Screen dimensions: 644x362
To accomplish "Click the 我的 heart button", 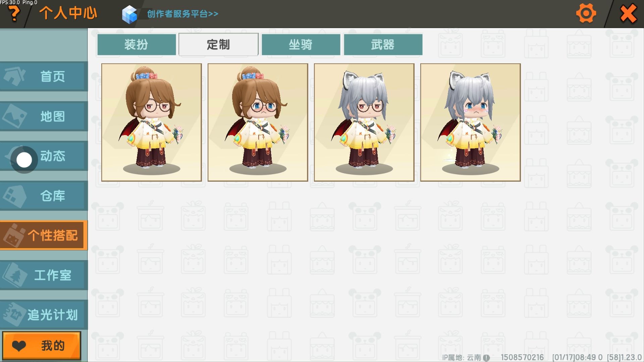I will click(x=42, y=346).
